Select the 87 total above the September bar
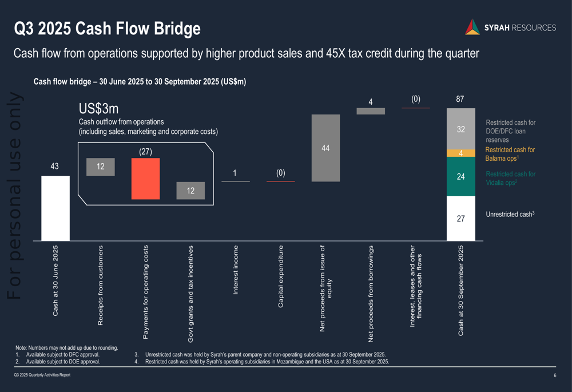The height and width of the screenshot is (392, 572). (x=460, y=99)
